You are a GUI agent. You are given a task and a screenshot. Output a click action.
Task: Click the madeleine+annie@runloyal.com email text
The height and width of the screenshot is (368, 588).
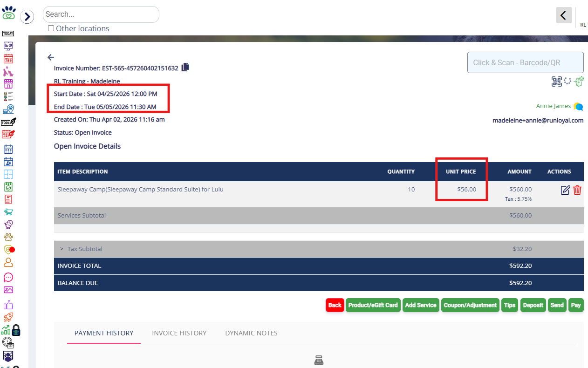pyautogui.click(x=538, y=120)
